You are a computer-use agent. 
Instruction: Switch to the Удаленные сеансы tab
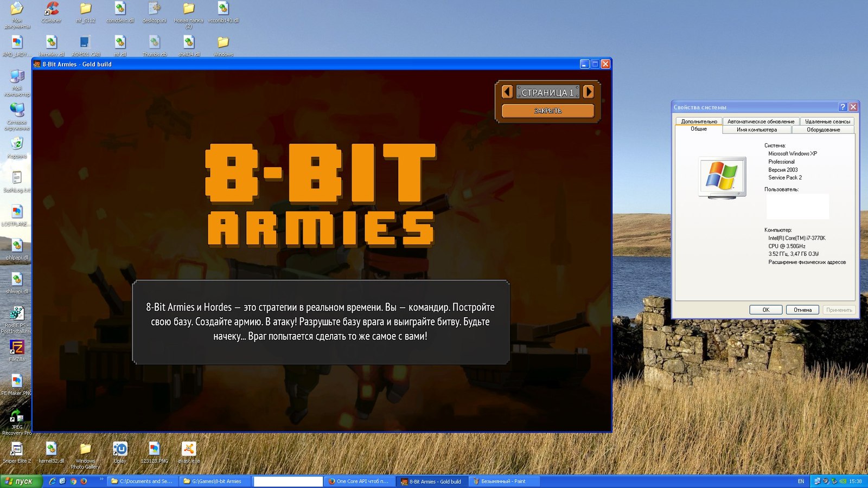pyautogui.click(x=826, y=121)
